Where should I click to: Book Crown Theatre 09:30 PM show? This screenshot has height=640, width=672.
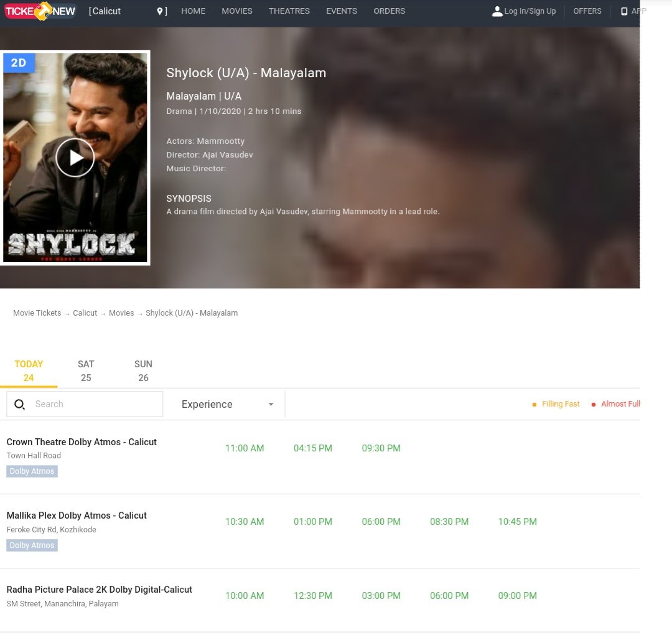click(381, 448)
